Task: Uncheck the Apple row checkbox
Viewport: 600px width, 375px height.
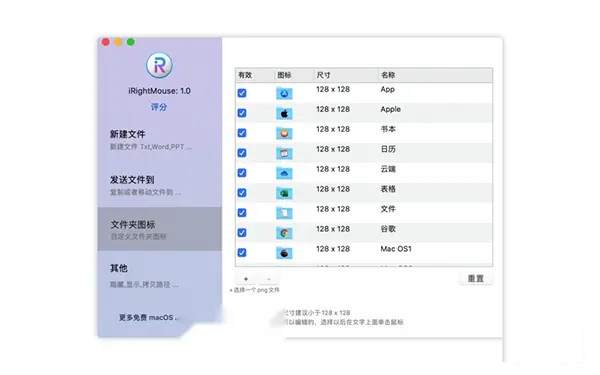Action: (x=242, y=113)
